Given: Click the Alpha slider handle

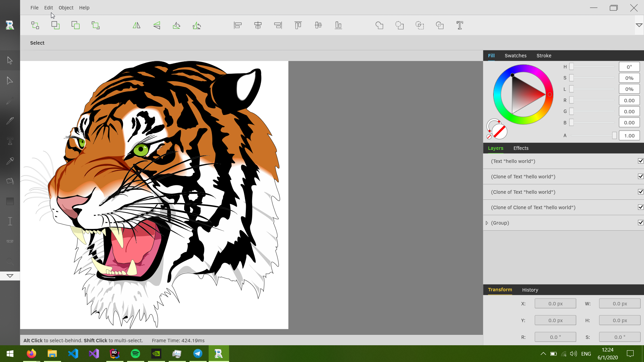Looking at the screenshot, I should click(614, 136).
